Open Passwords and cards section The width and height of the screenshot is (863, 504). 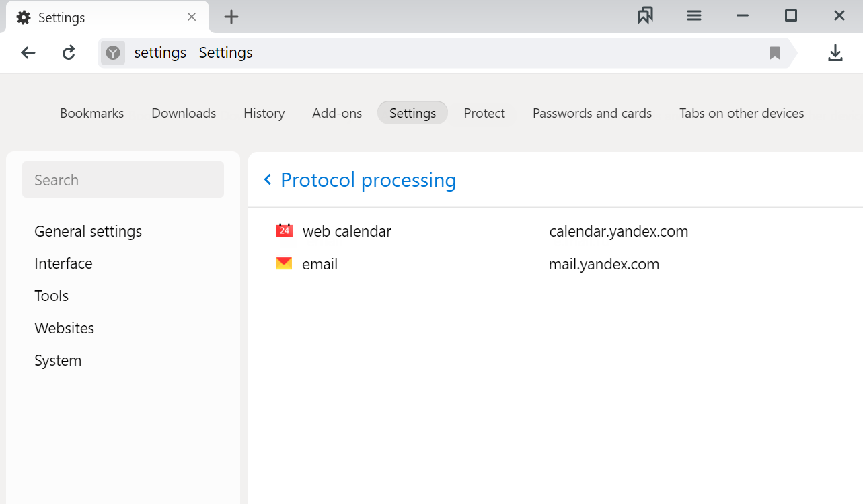coord(592,113)
